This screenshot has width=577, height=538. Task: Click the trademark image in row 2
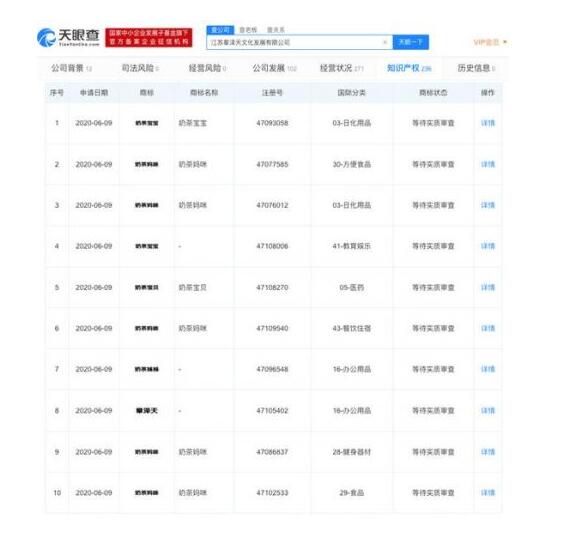click(x=147, y=164)
